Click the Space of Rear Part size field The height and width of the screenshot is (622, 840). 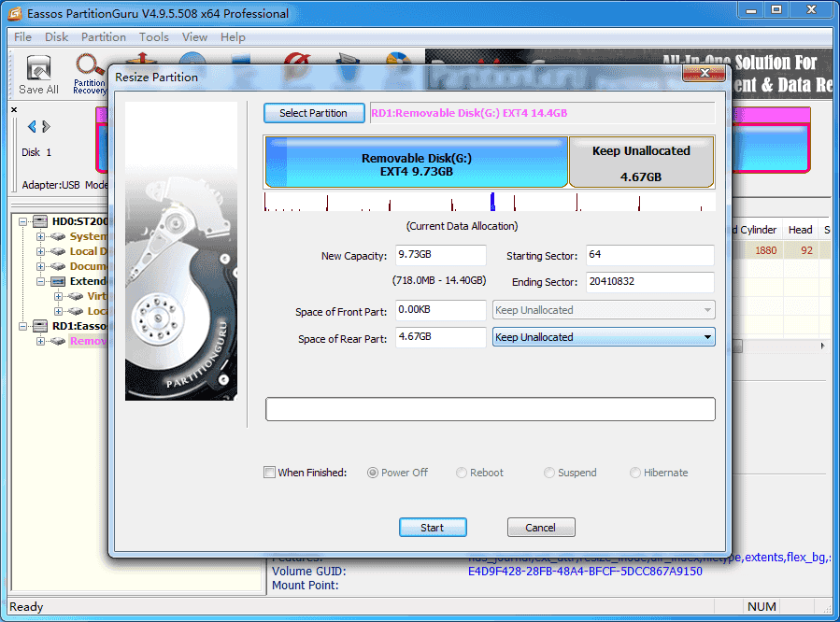[x=440, y=337]
